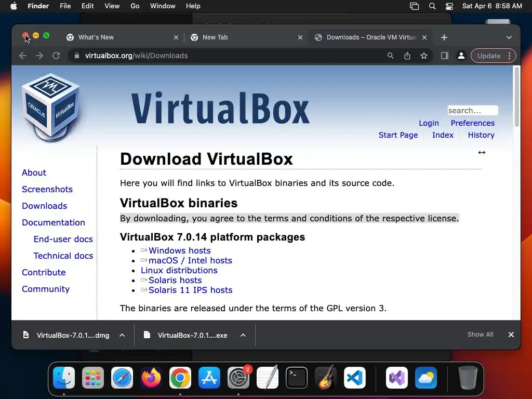Reload the VirtualBox downloads page
Screen dimensions: 532x399
point(56,56)
